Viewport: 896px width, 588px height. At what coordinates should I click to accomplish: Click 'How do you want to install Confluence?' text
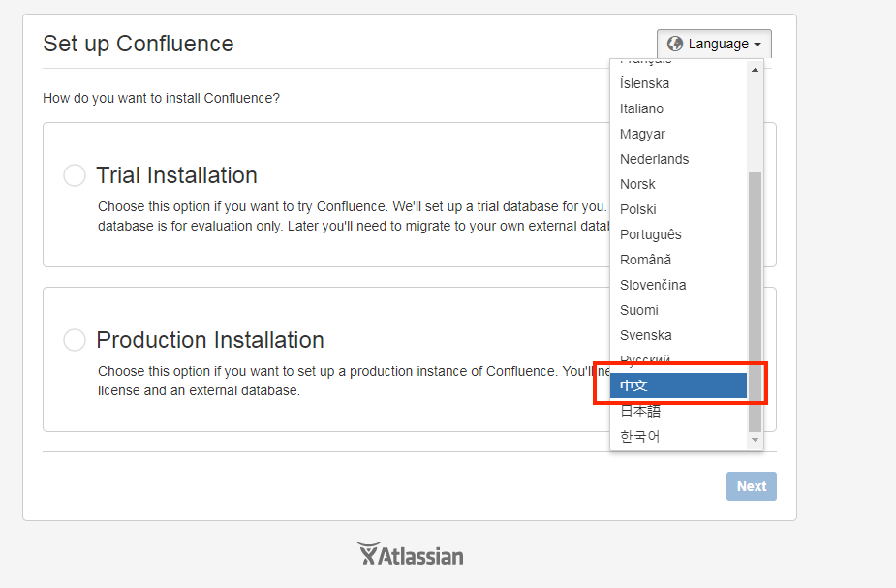click(161, 98)
